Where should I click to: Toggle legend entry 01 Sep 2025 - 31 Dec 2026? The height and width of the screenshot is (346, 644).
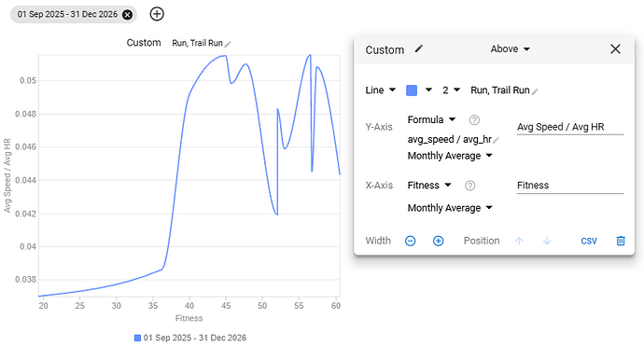[x=190, y=338]
